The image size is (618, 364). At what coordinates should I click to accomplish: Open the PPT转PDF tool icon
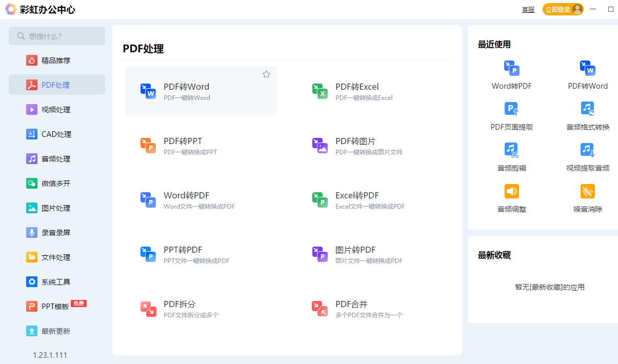coord(148,254)
